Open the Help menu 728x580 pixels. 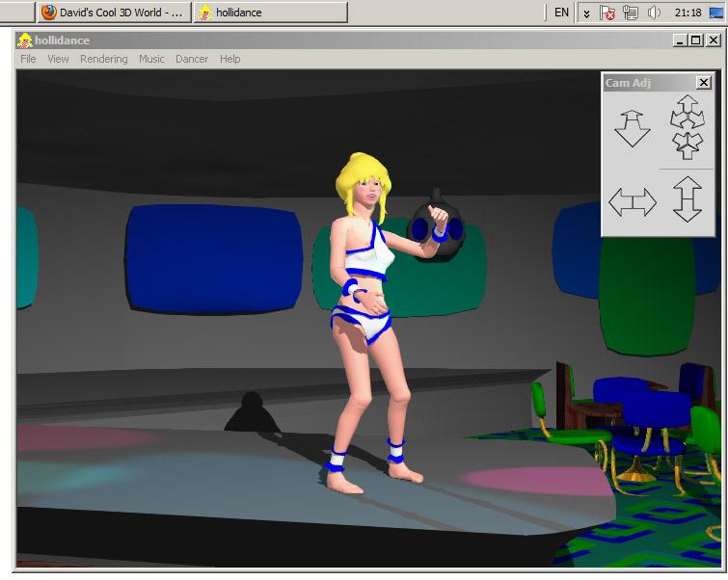(x=229, y=59)
